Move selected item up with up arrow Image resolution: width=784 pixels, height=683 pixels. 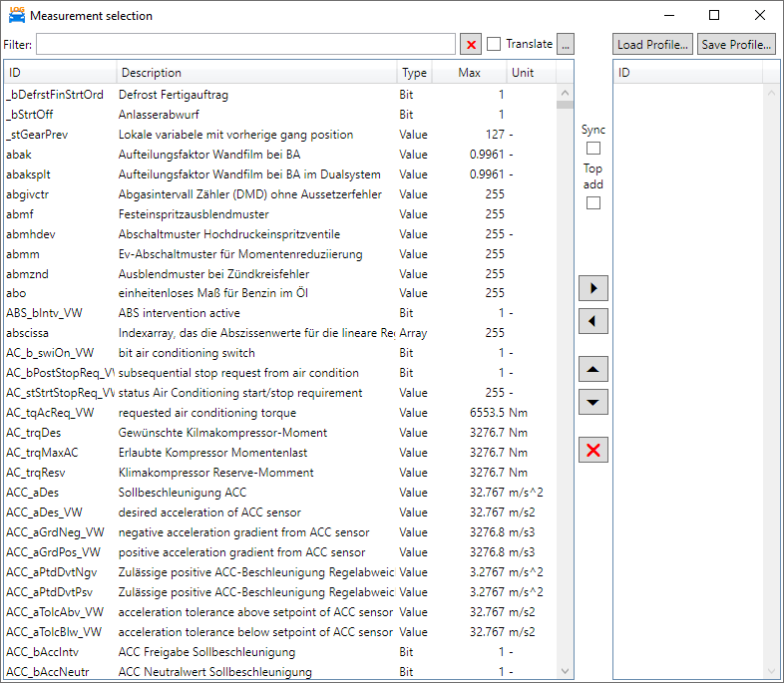pyautogui.click(x=593, y=370)
